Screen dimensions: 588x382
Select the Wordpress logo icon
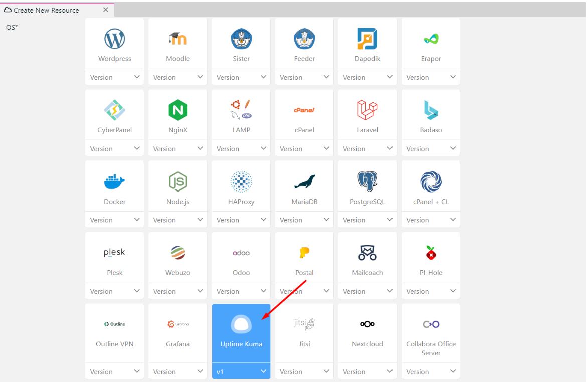click(x=114, y=39)
